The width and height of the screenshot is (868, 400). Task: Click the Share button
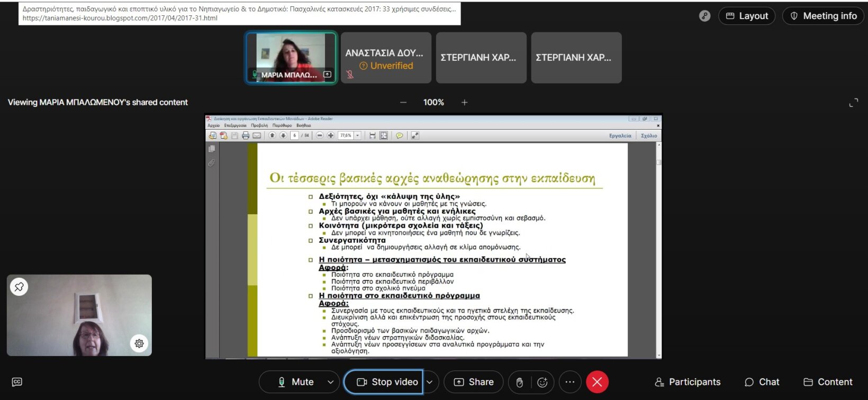click(x=474, y=382)
